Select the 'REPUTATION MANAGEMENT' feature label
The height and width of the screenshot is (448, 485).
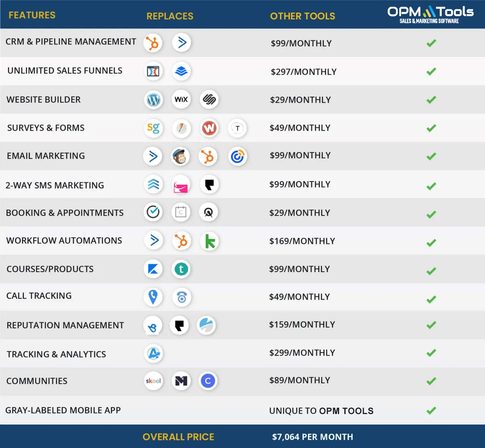65,325
